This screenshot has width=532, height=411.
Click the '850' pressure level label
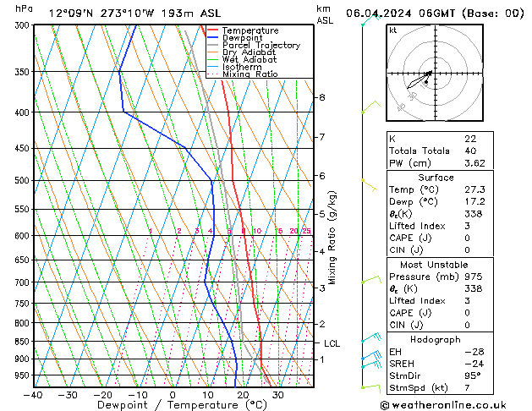(24, 342)
